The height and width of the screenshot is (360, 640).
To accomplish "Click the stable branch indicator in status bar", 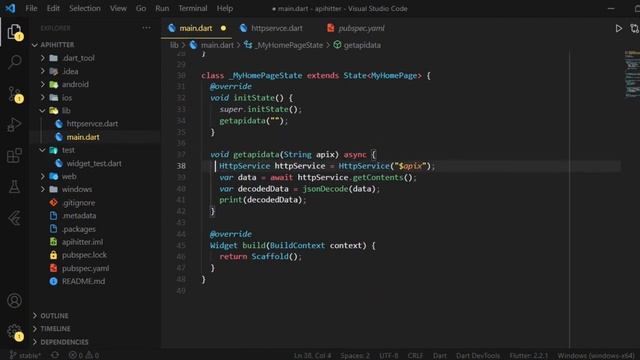I will tap(25, 355).
